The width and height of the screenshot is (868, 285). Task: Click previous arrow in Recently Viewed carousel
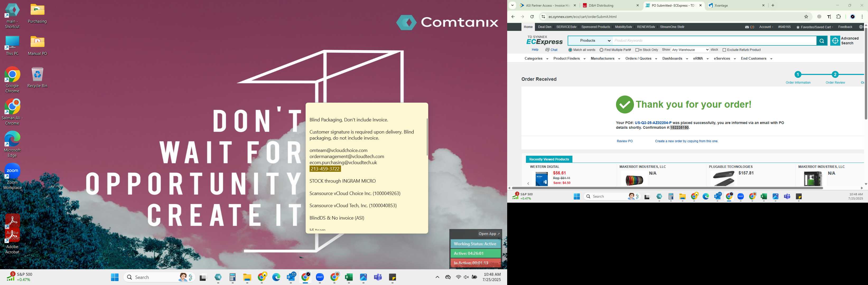point(528,183)
